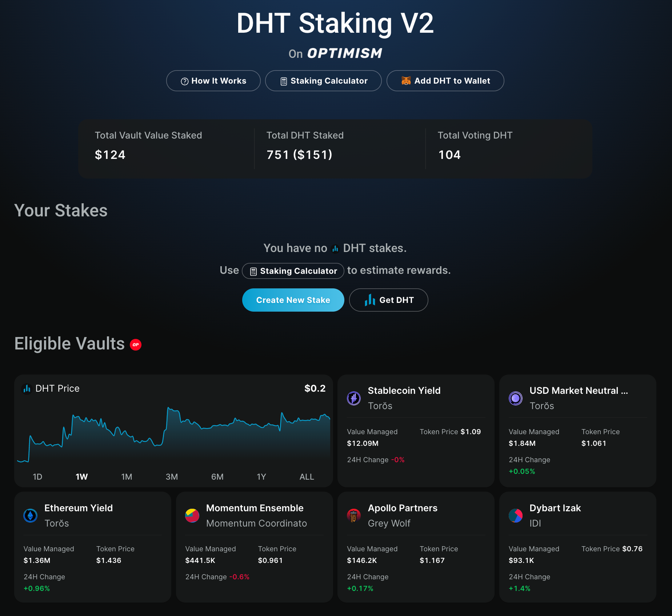
Task: Click the Stablecoin Yield value $12.09M
Action: (363, 443)
